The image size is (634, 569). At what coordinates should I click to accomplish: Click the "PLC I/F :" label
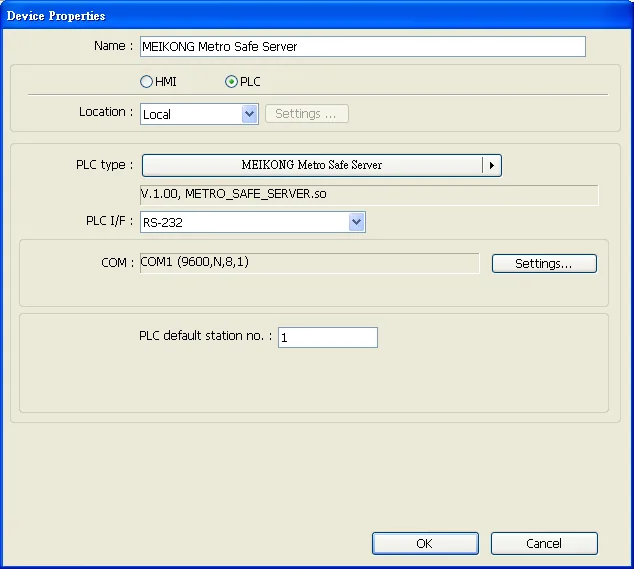point(109,221)
